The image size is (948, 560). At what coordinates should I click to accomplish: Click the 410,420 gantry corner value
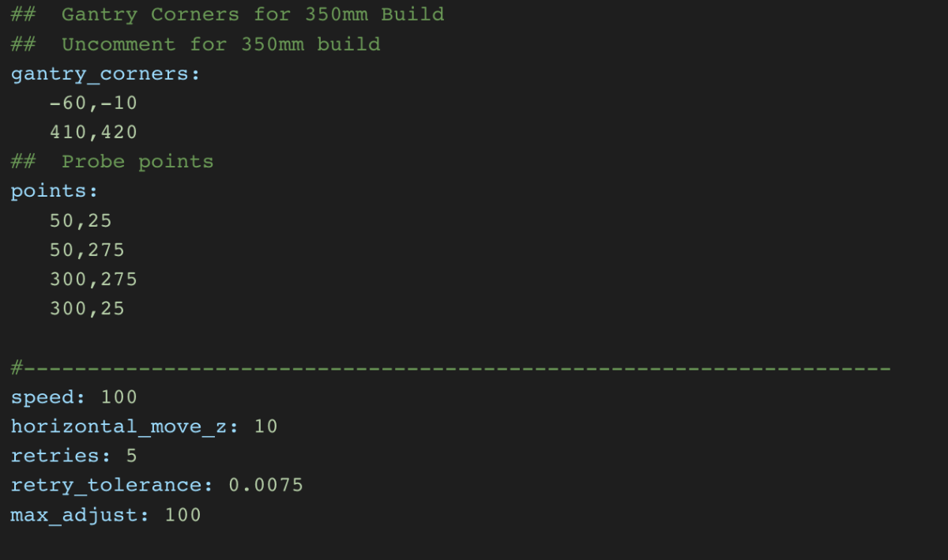tap(94, 132)
